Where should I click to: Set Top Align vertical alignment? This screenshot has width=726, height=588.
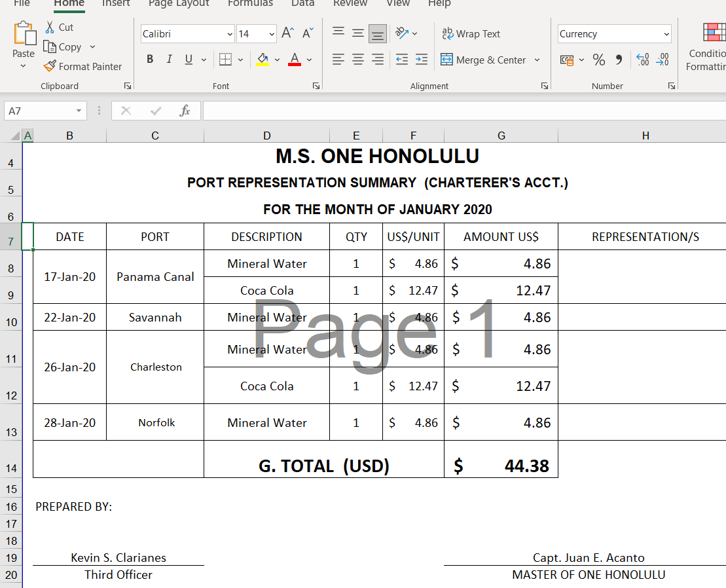point(338,33)
